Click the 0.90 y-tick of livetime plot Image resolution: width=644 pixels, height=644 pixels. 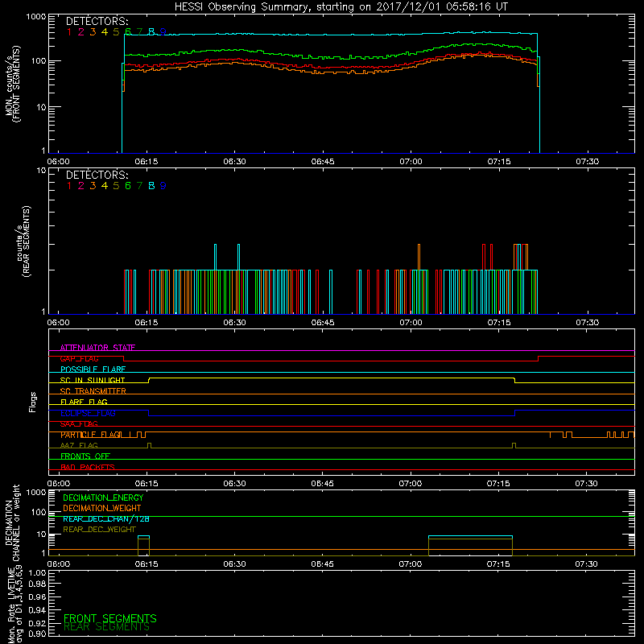tap(37, 634)
